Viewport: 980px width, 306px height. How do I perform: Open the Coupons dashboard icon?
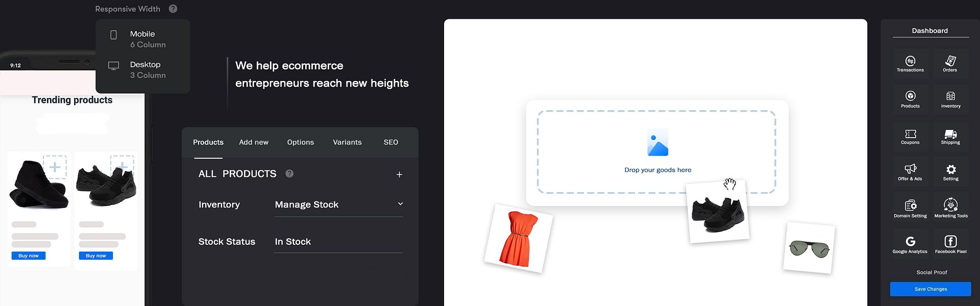click(x=910, y=134)
